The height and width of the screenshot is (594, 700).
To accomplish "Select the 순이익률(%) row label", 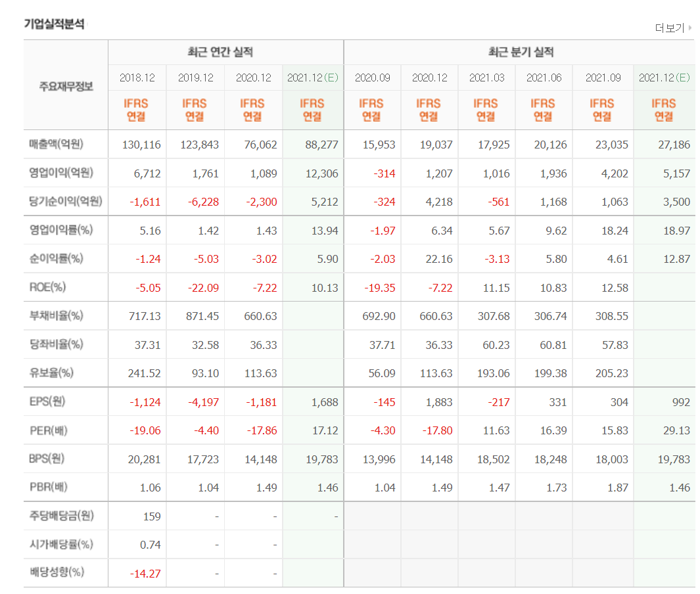I will coord(57,258).
